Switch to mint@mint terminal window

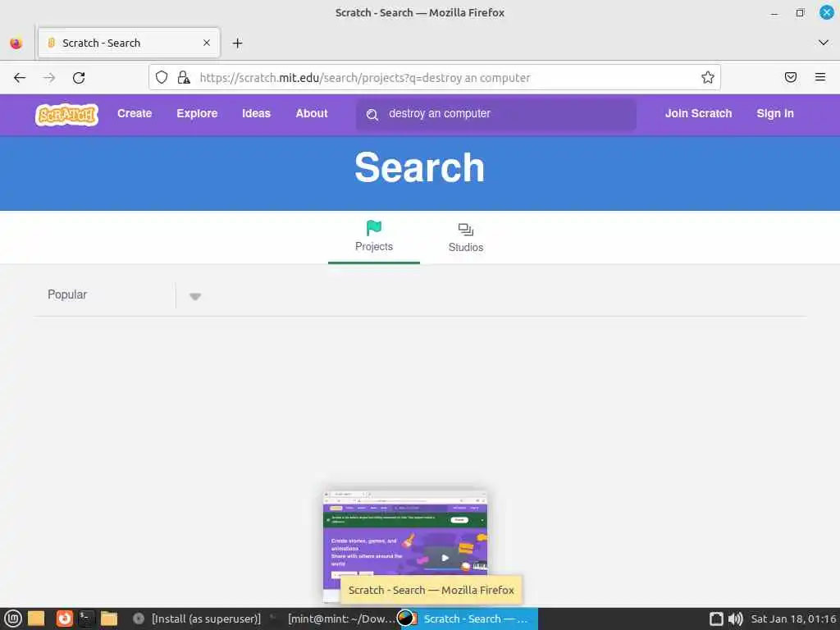333,619
